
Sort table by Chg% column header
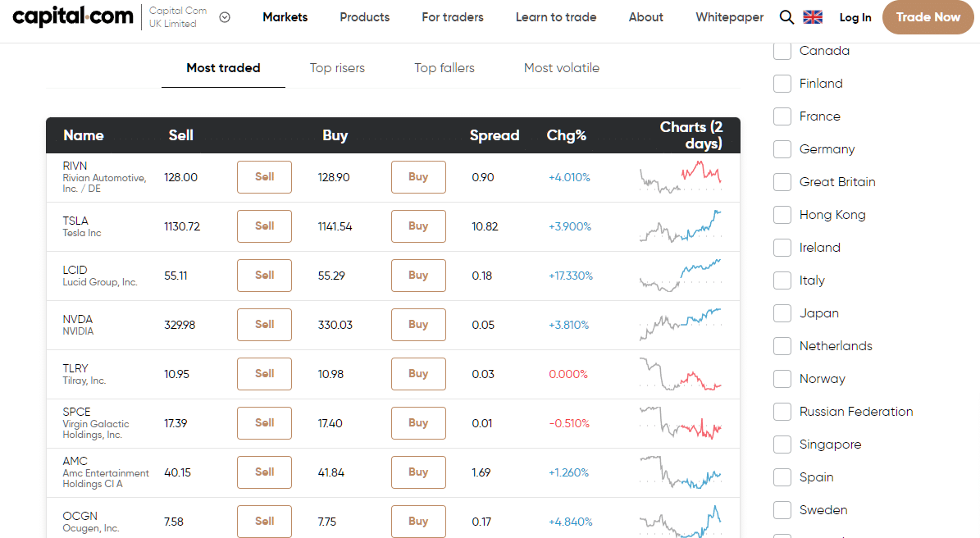tap(566, 135)
